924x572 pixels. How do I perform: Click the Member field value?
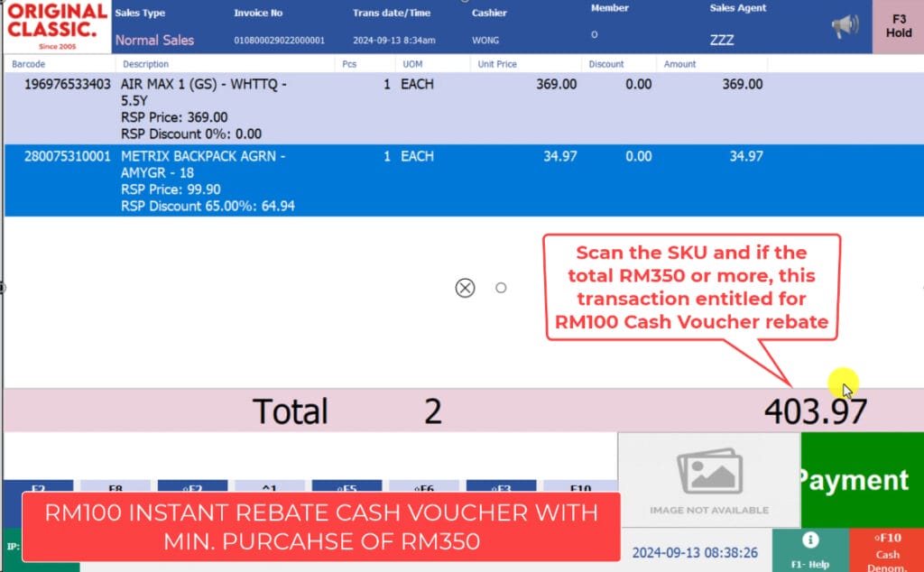pyautogui.click(x=594, y=35)
